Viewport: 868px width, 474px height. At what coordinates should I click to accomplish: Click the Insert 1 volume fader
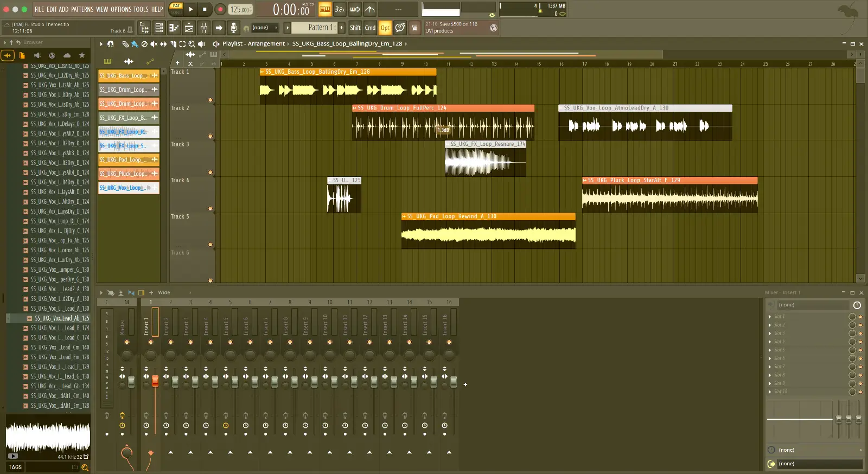(x=155, y=381)
